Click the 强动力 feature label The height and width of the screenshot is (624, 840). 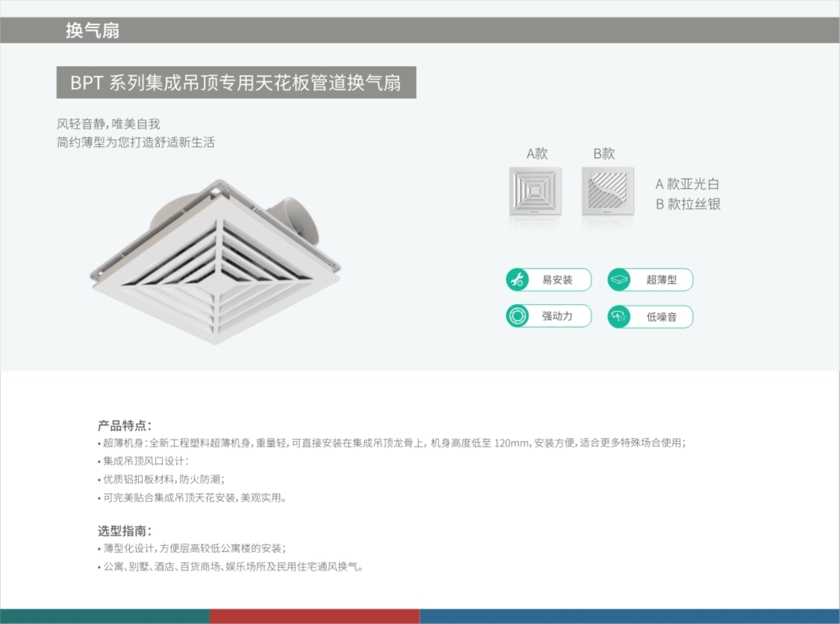[557, 316]
